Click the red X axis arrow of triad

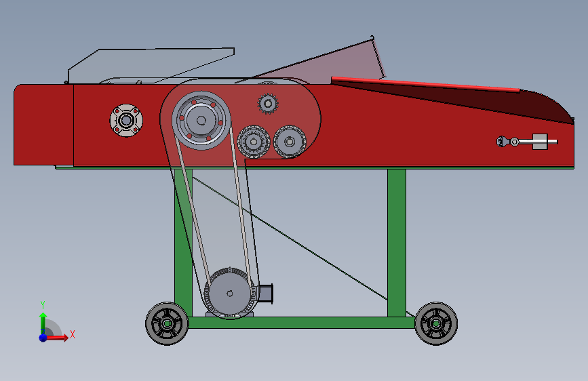point(57,338)
